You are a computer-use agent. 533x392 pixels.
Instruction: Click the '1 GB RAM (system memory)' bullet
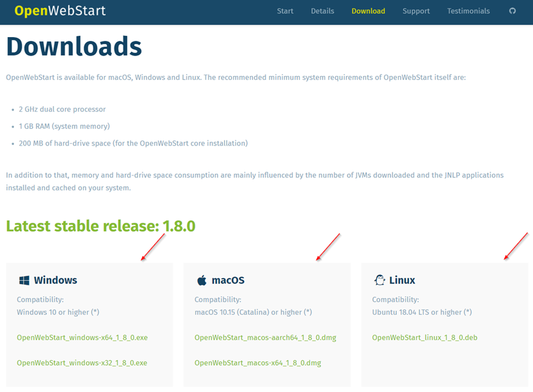point(65,126)
